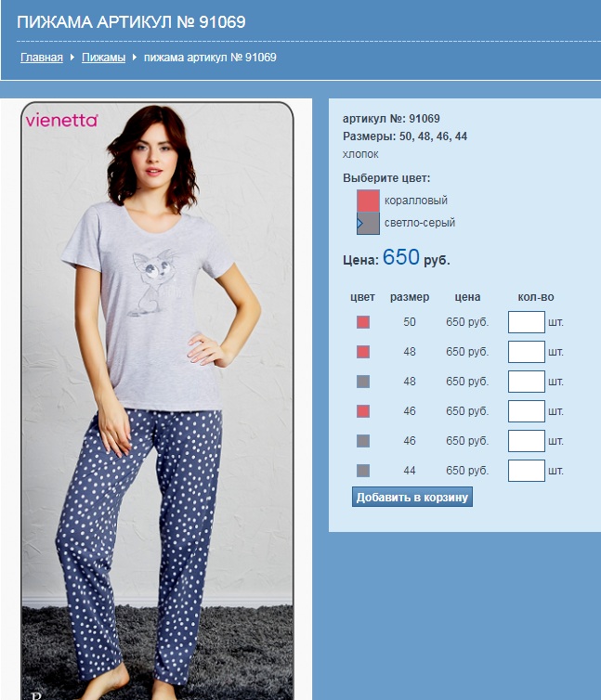Click coral color square in size 50 row
The width and height of the screenshot is (601, 700).
coord(363,322)
